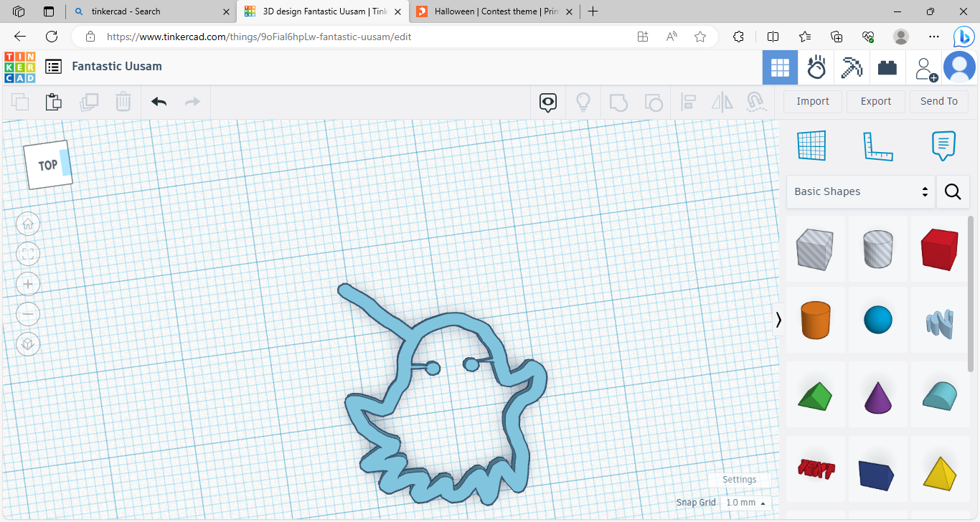Click the Home view button
980x522 pixels.
(x=28, y=224)
